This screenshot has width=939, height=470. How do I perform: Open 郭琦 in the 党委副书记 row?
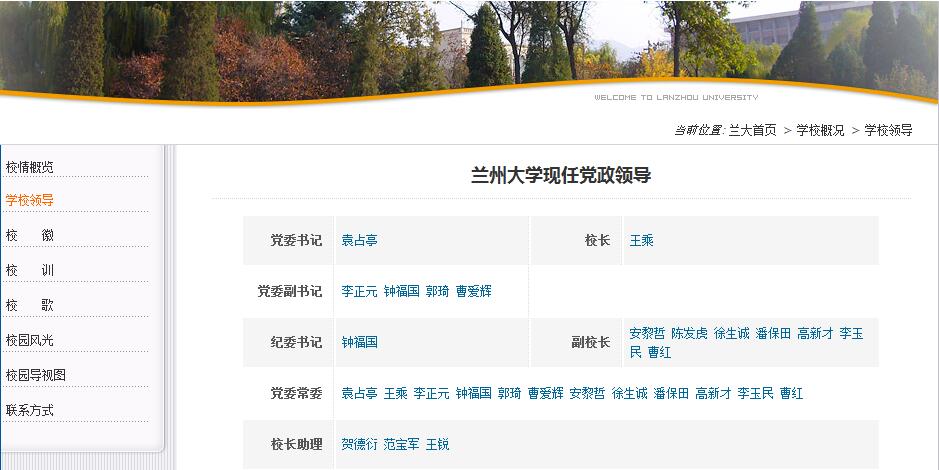[x=437, y=292]
